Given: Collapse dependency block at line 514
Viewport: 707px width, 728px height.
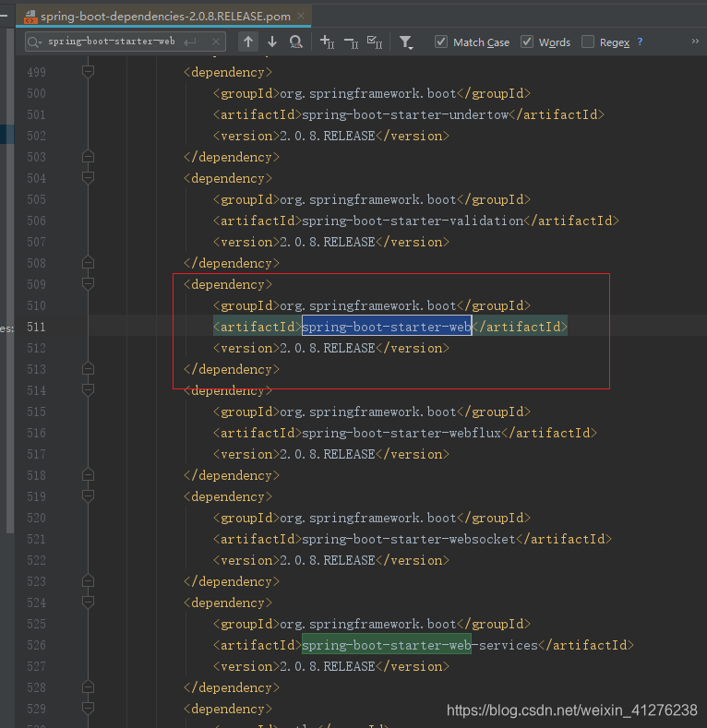Looking at the screenshot, I should click(89, 390).
